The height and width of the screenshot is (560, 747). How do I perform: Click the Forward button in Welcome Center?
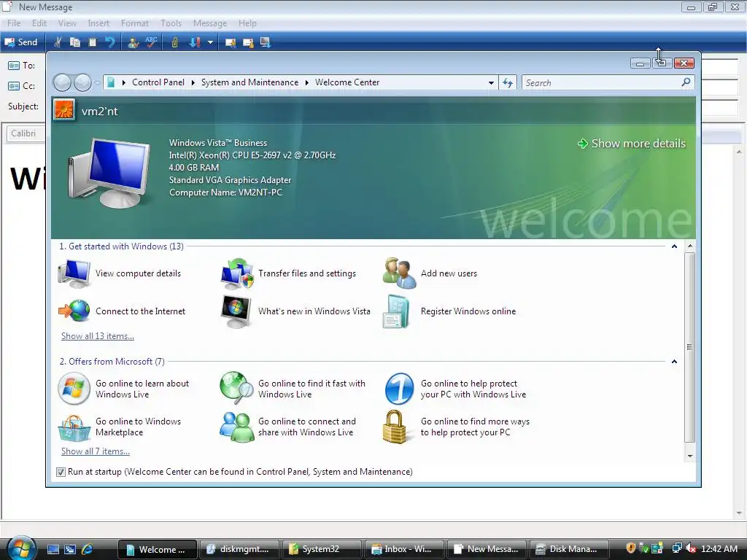[82, 83]
